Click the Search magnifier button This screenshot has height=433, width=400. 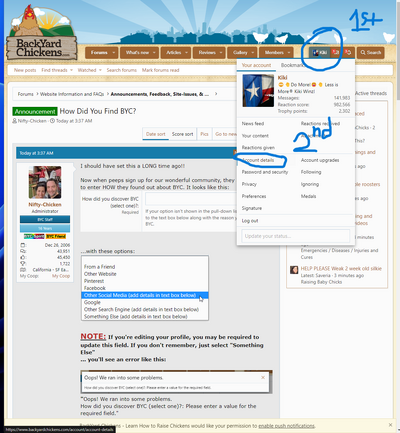(371, 52)
